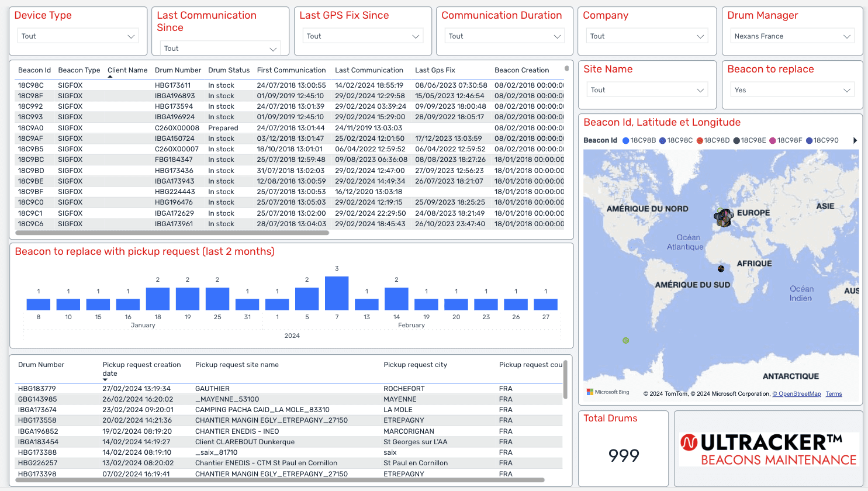Click the vertical scrollbar of the pickup request table
868x491 pixels.
565,380
